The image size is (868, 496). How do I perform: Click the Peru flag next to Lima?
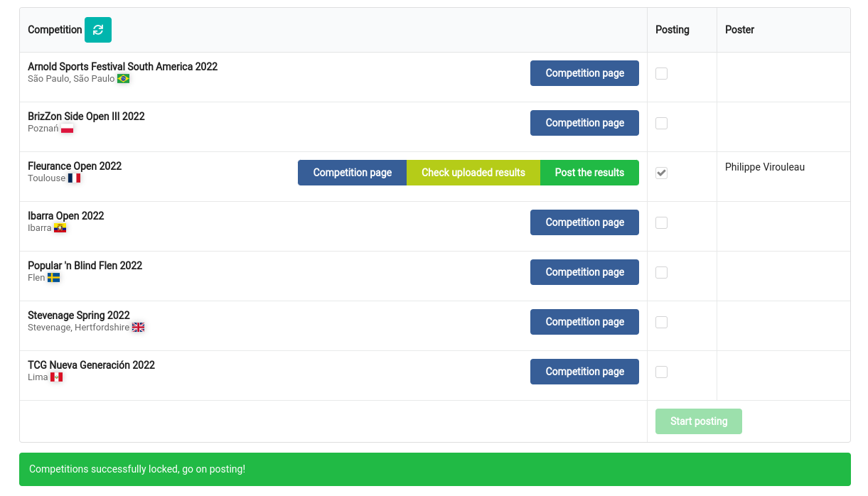[56, 377]
